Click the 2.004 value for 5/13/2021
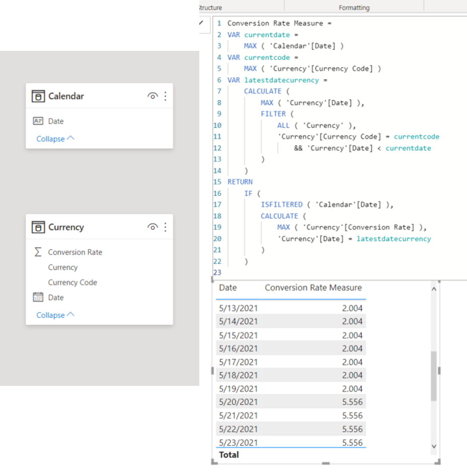Viewport: 467px width, 476px height. (352, 308)
